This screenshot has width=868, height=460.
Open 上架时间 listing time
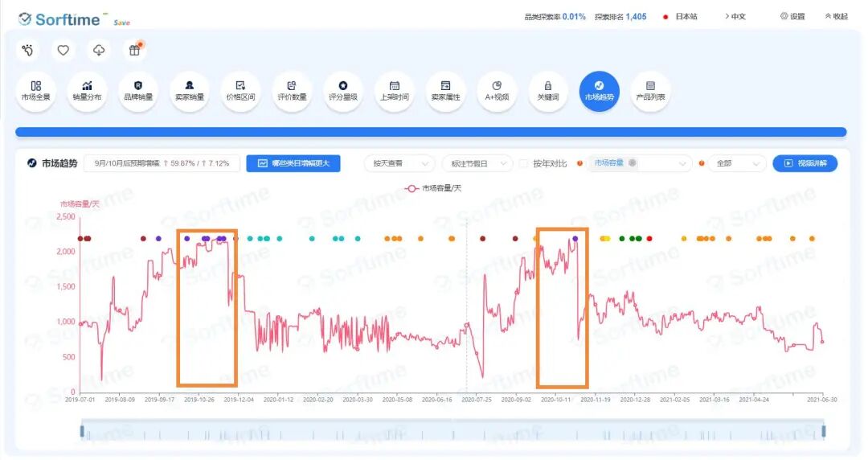coord(394,92)
